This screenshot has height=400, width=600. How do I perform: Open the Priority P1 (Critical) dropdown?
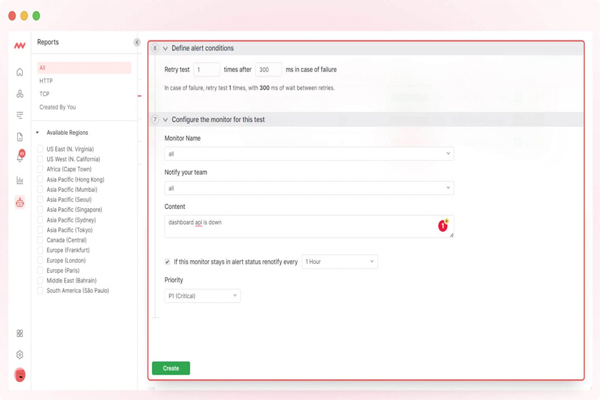(x=203, y=296)
